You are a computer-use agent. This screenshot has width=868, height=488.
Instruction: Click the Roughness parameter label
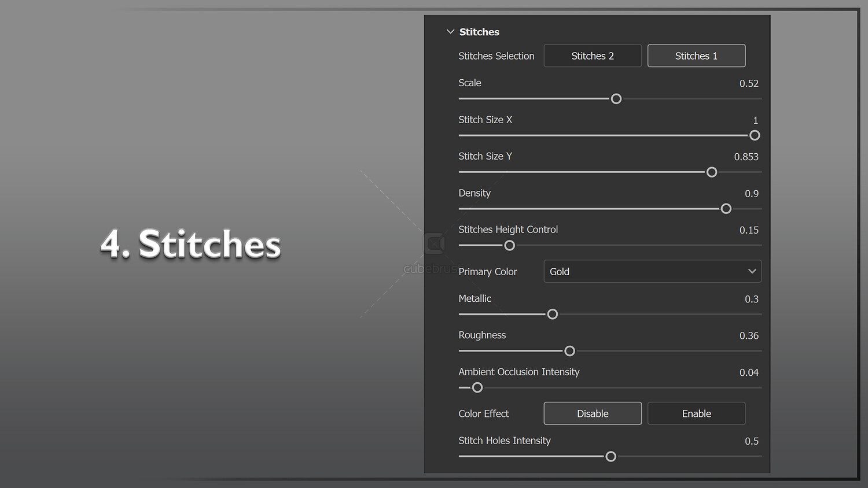click(x=482, y=335)
